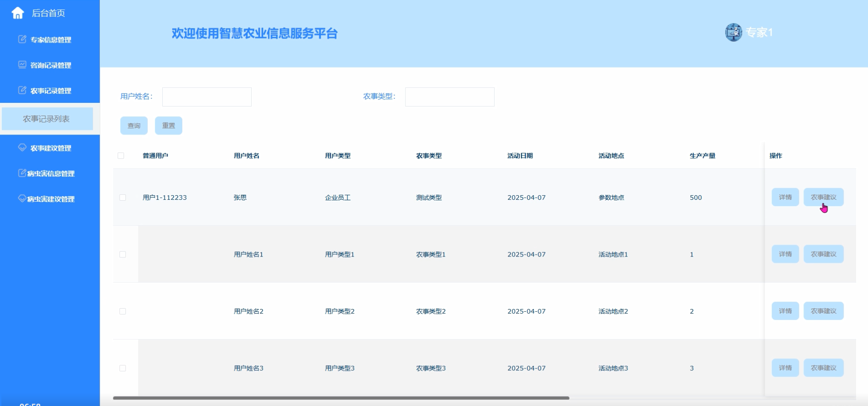Click the 普通用户 column header
The width and height of the screenshot is (868, 406).
pyautogui.click(x=156, y=155)
